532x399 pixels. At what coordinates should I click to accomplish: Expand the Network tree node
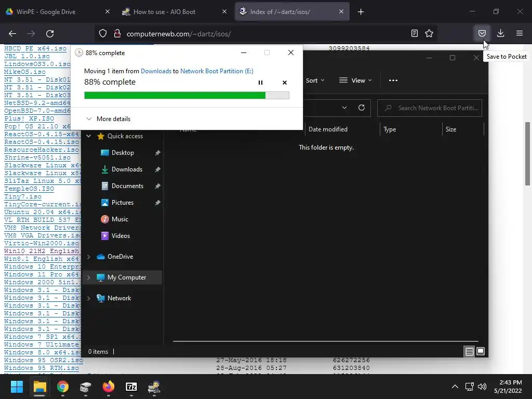click(x=88, y=298)
